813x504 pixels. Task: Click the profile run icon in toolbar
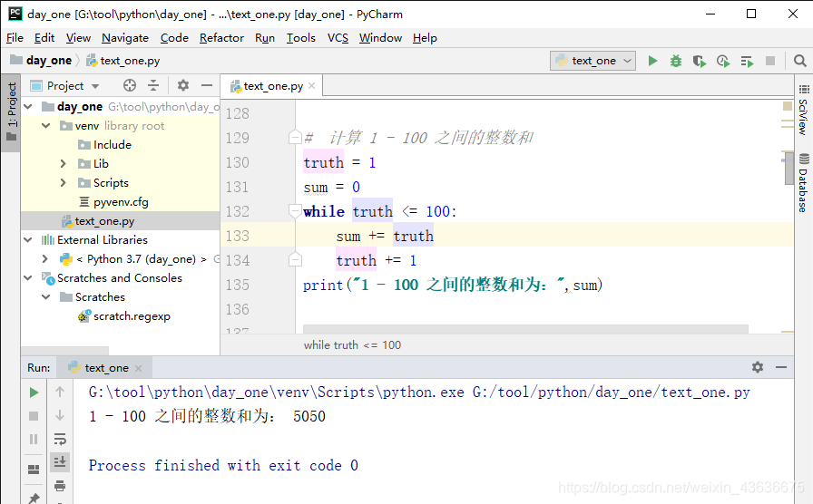pos(723,61)
